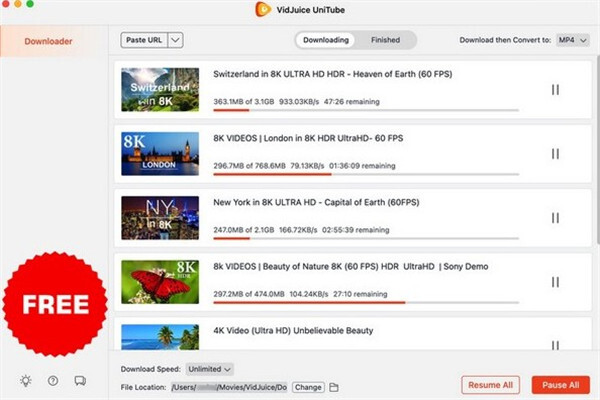Click the download list vertical scrollbar
The height and width of the screenshot is (400, 600).
point(598,149)
